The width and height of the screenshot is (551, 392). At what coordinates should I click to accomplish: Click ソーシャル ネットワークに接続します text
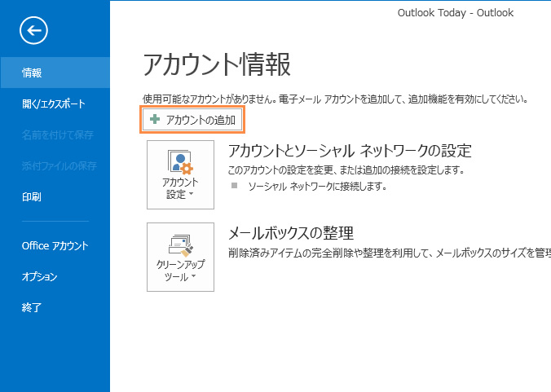pyautogui.click(x=317, y=186)
